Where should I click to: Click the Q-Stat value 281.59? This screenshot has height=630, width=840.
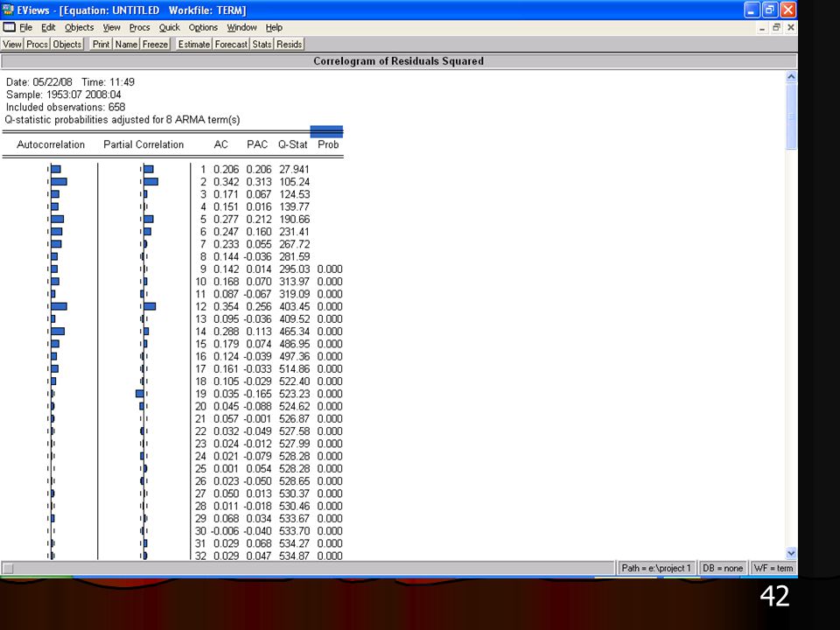pos(294,256)
